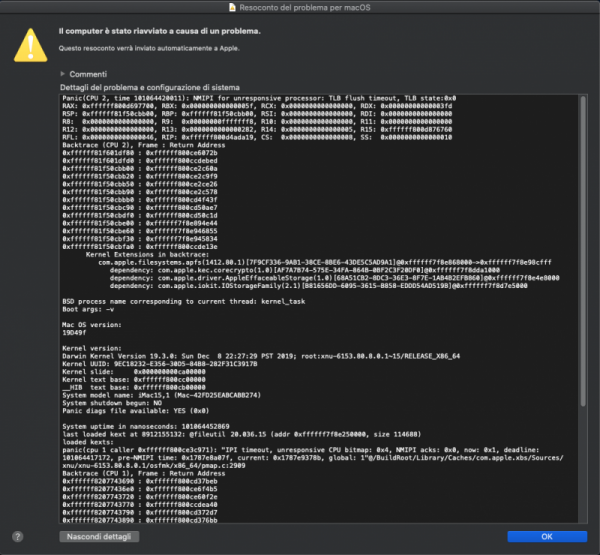Click the OK button
This screenshot has height=555, width=600.
click(547, 536)
